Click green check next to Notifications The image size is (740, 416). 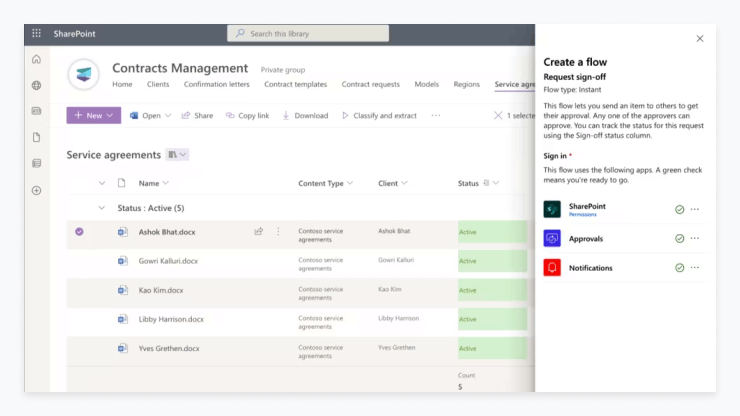click(680, 268)
